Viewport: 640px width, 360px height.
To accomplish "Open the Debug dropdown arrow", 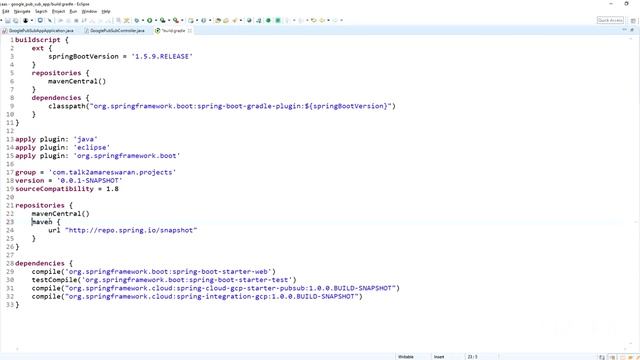I will pos(143,20).
